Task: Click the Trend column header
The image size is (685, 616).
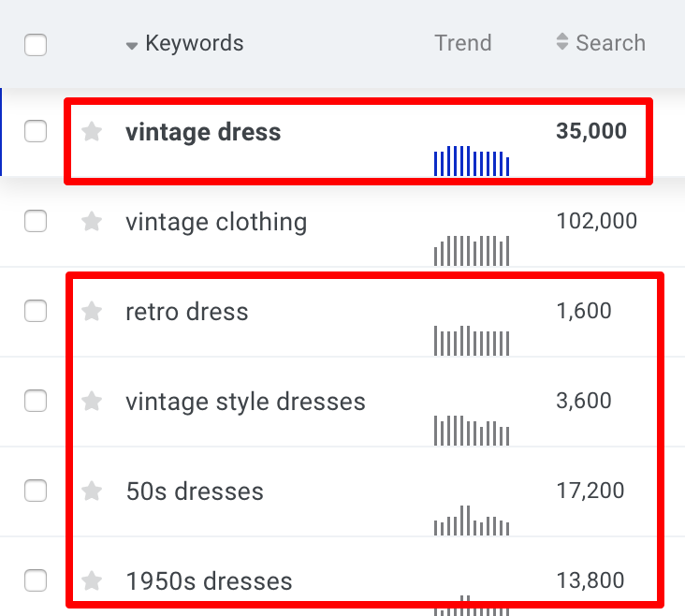Action: [463, 43]
